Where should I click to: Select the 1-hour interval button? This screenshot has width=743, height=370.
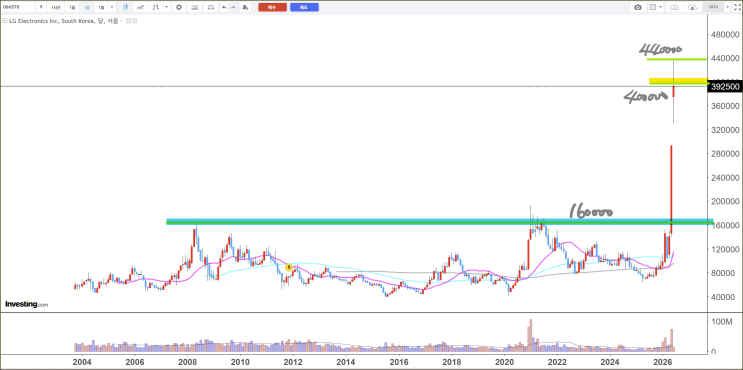[56, 7]
